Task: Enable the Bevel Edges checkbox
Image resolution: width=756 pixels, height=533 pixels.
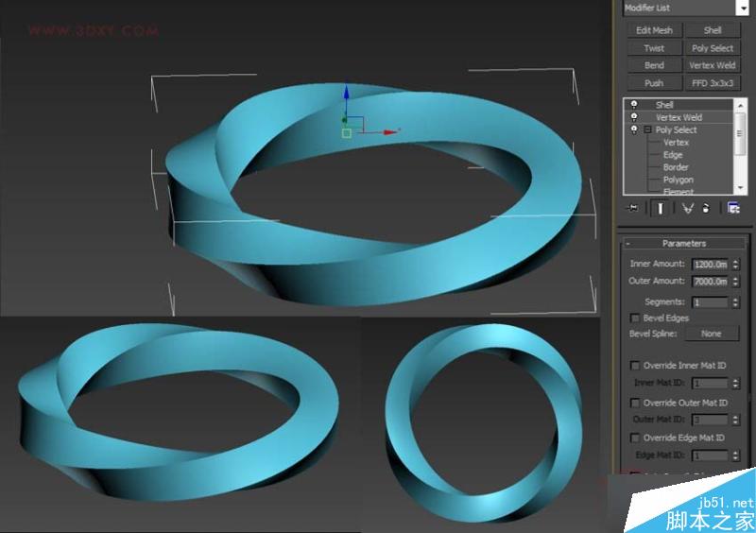Action: [635, 318]
